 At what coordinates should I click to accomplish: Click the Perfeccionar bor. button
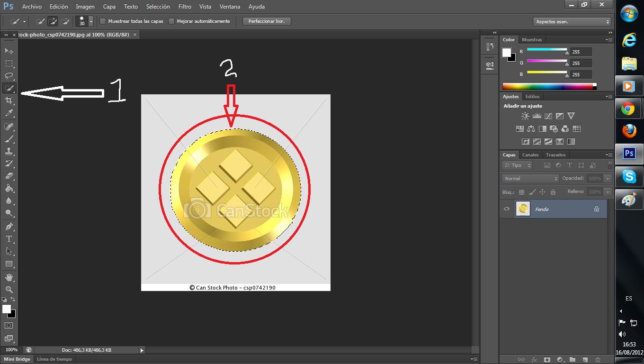pos(266,21)
